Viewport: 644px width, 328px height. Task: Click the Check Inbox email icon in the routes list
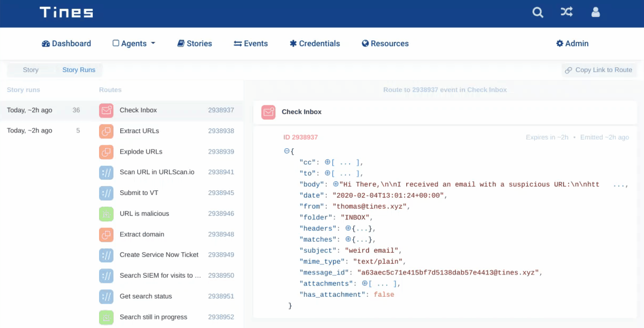click(106, 110)
